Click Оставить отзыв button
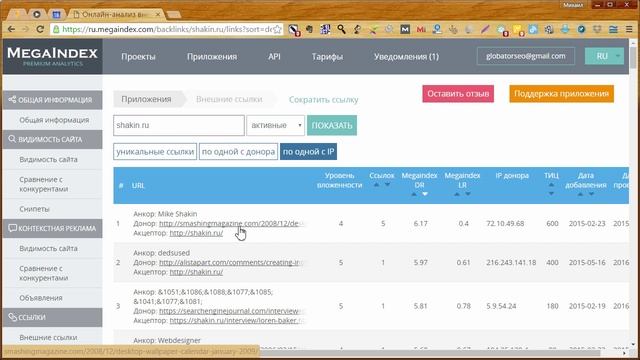Screen dimensions: 640x360 coord(458,94)
